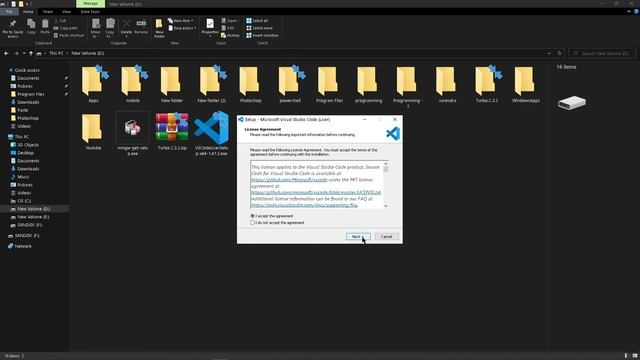The width and height of the screenshot is (640, 360).
Task: Open the Copy to dropdown
Action: tap(110, 36)
